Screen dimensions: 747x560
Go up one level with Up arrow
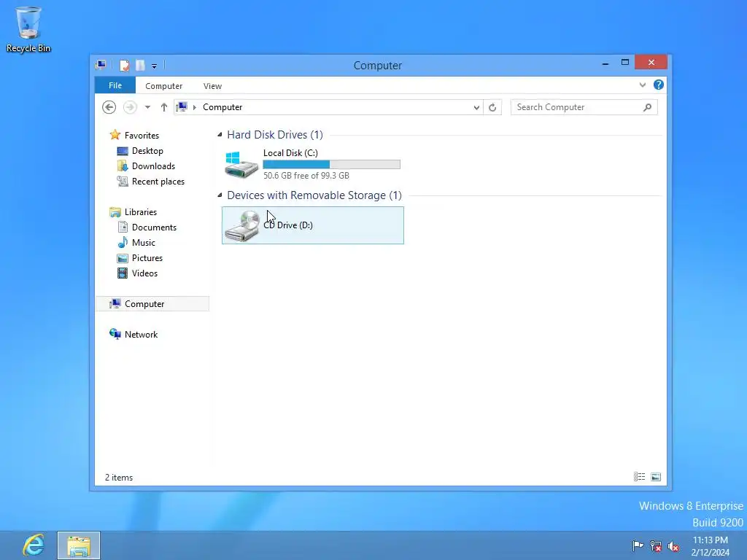164,107
